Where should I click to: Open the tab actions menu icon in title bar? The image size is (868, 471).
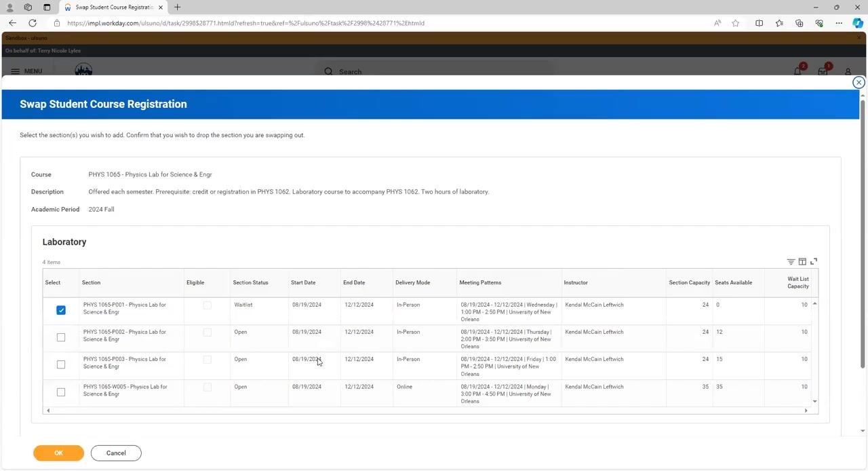coord(47,7)
